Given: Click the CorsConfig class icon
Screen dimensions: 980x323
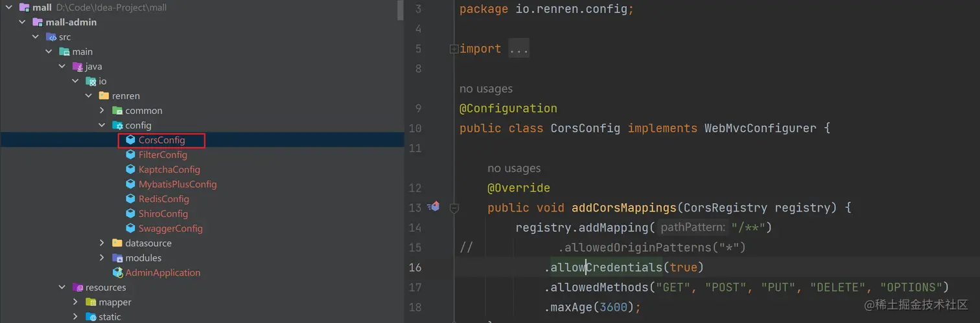Looking at the screenshot, I should (130, 140).
